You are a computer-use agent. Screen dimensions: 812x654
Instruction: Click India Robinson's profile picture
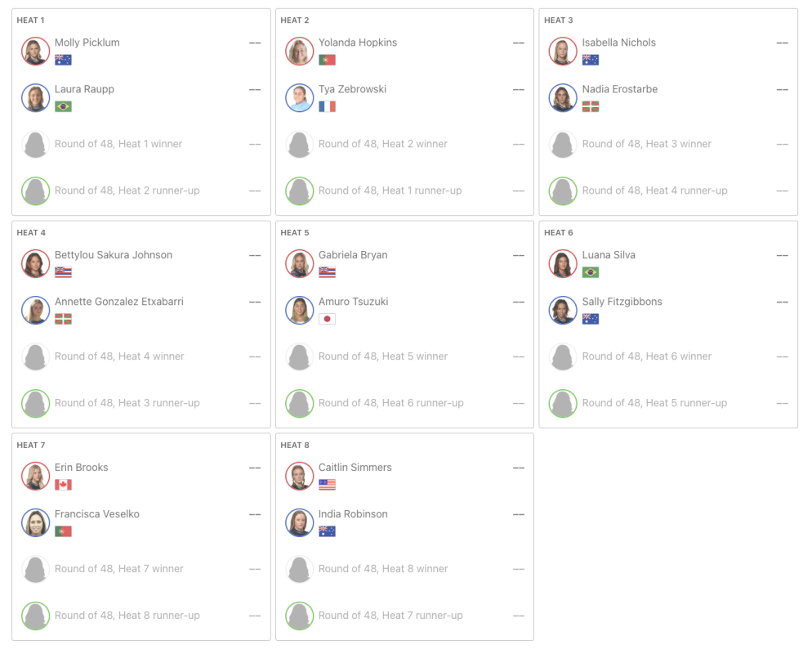click(x=300, y=522)
